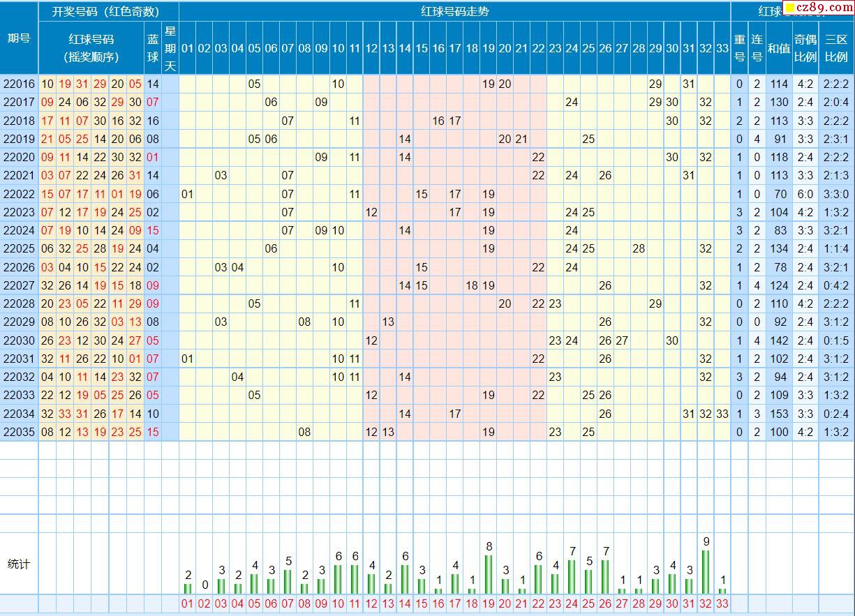Click the 统计 row label

(19, 564)
